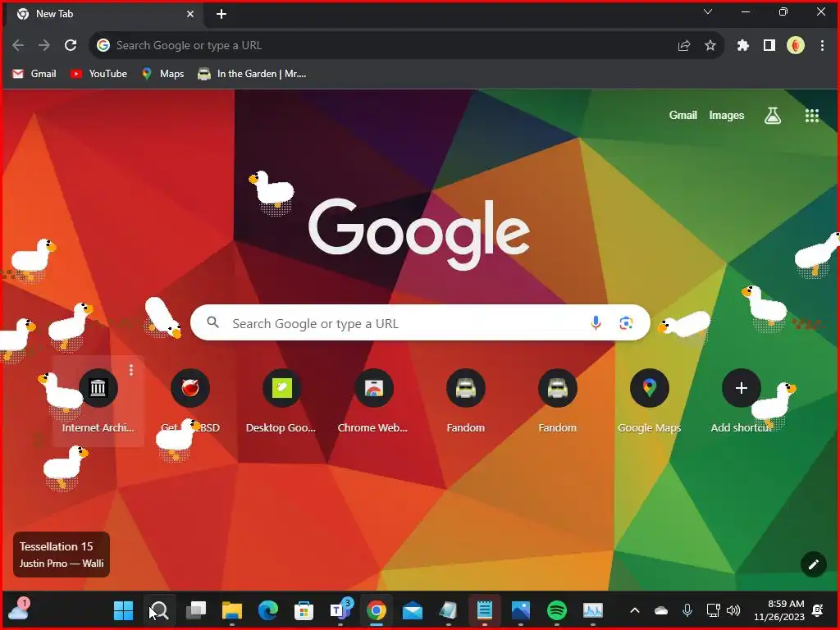This screenshot has height=630, width=840.
Task: Open a new tab with the plus button
Action: pyautogui.click(x=221, y=14)
